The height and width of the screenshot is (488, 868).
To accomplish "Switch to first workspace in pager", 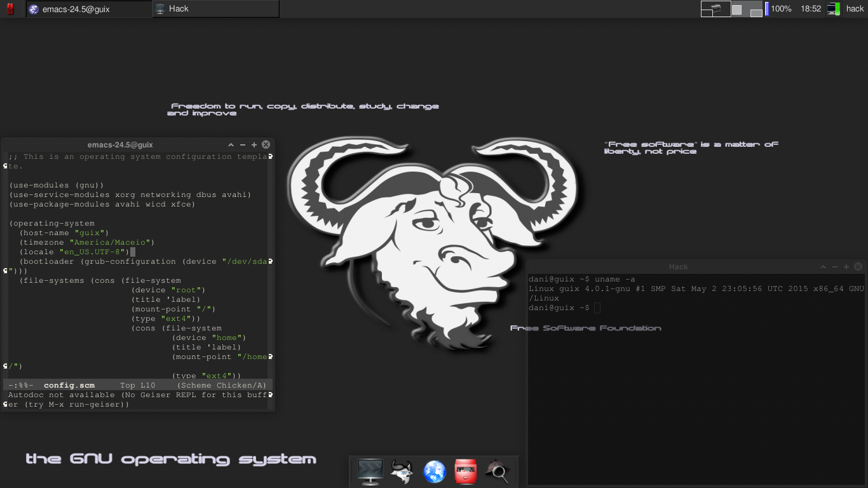I will 715,9.
